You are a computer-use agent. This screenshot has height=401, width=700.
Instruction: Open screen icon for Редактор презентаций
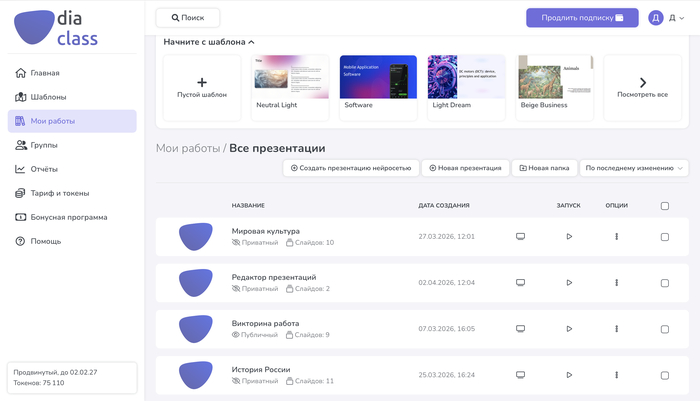tap(521, 282)
